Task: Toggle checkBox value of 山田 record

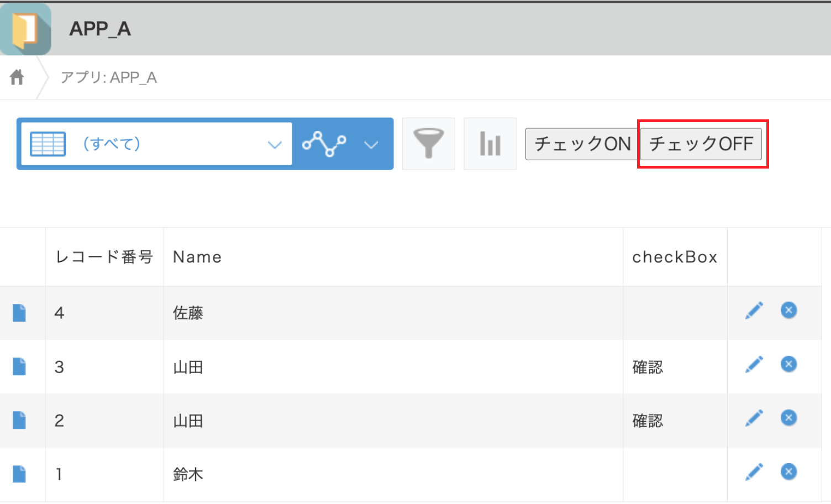Action: tap(647, 367)
